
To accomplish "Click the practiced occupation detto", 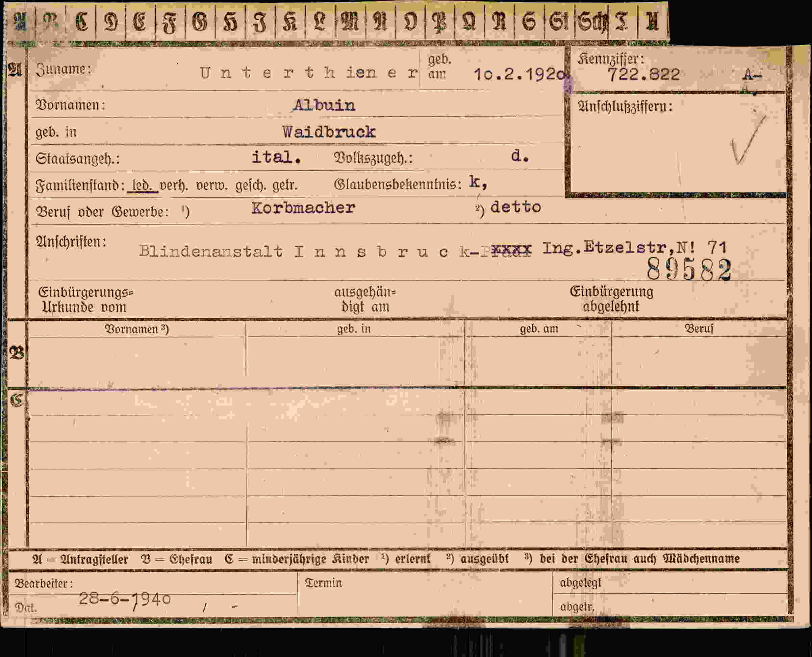I will tap(516, 207).
